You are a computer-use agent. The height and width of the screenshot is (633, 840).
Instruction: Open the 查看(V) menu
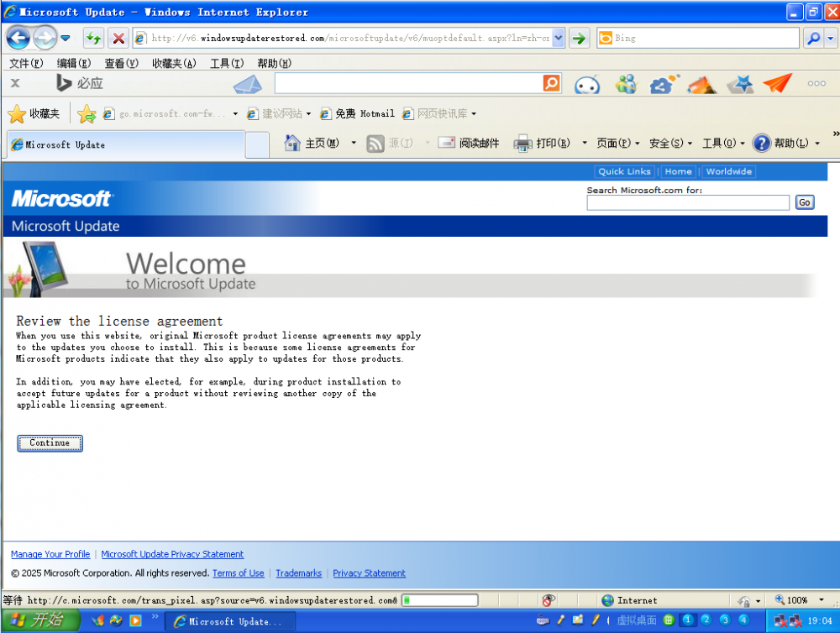(121, 64)
